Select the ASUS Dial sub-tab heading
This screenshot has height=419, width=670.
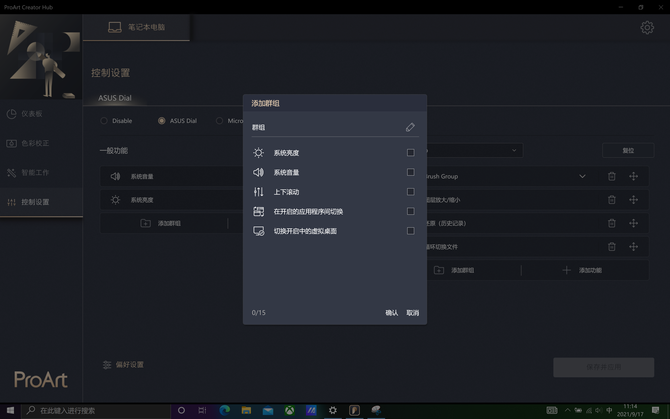115,98
